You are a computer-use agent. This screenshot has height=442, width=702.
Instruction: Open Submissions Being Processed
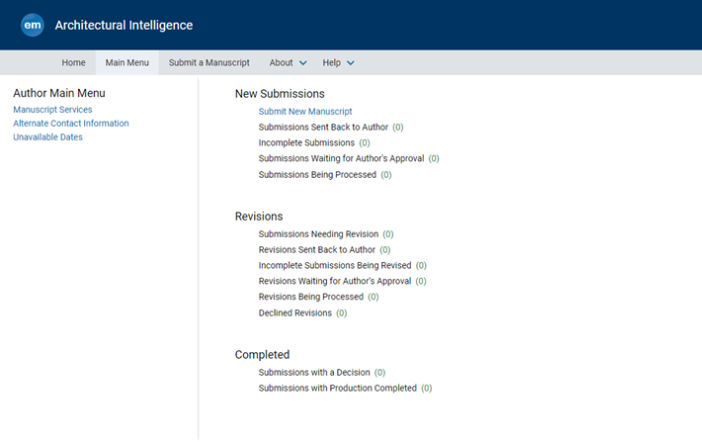[x=317, y=175]
